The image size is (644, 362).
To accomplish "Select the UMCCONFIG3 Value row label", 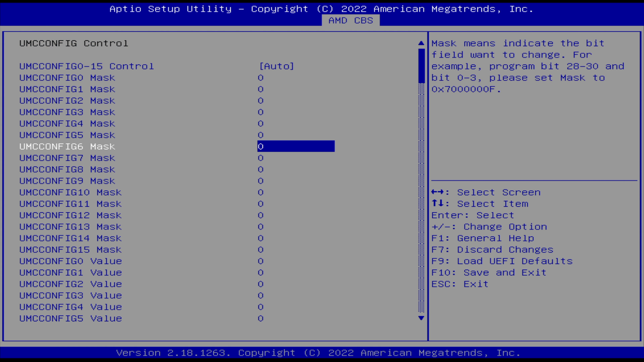I will pos(70,295).
